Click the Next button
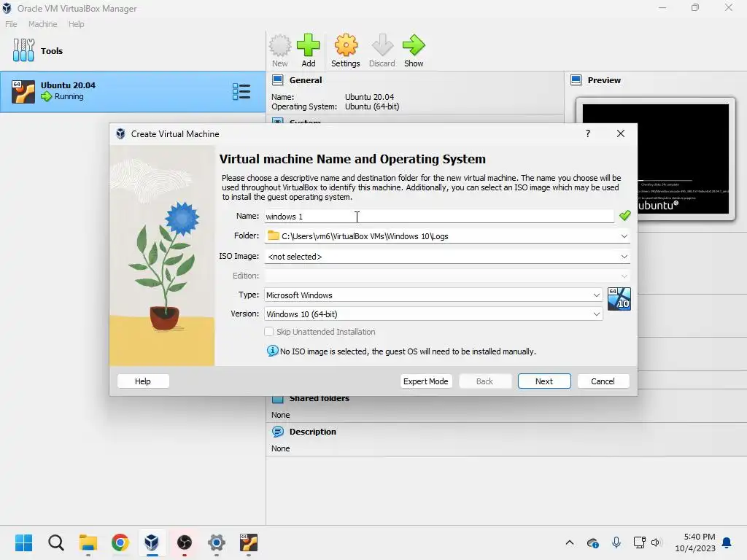This screenshot has height=560, width=747. [544, 381]
